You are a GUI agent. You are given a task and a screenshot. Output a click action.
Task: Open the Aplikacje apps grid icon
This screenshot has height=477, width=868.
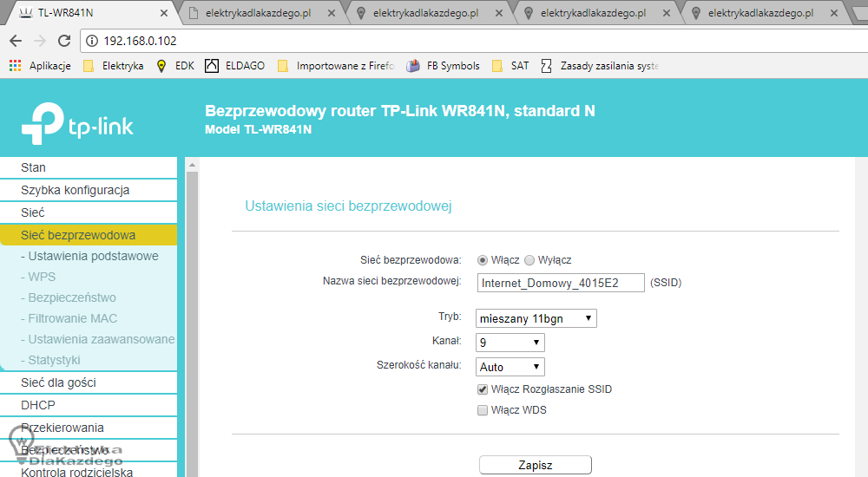[15, 66]
